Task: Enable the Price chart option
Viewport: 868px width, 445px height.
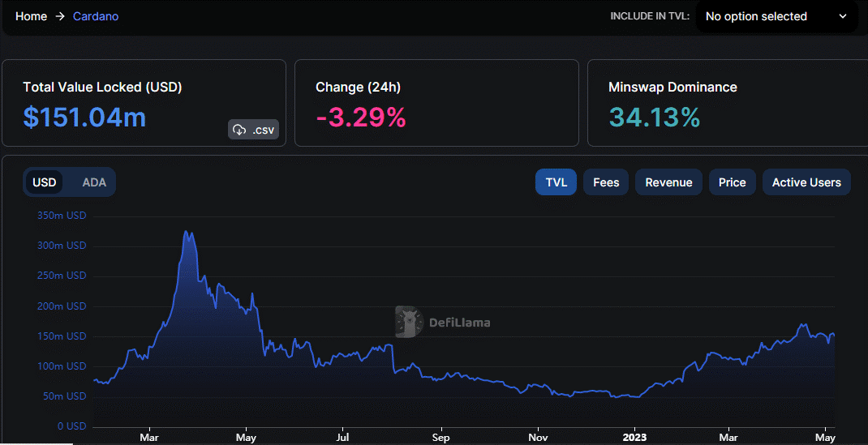Action: (x=732, y=182)
